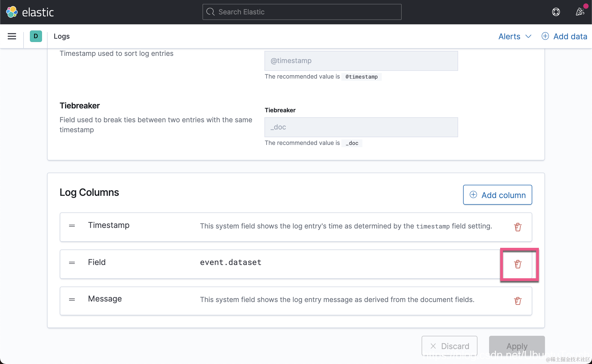Image resolution: width=592 pixels, height=364 pixels.
Task: Click the Tiebreaker _doc input field
Action: tap(361, 127)
